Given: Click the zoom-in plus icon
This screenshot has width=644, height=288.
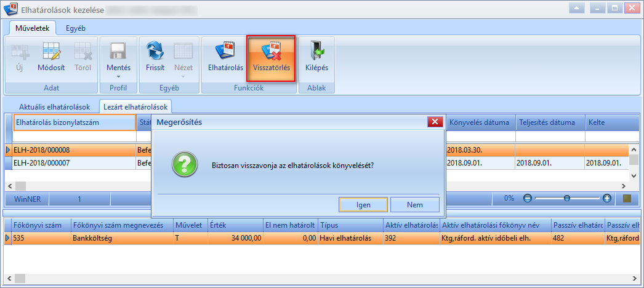Looking at the screenshot, I should pyautogui.click(x=607, y=199).
